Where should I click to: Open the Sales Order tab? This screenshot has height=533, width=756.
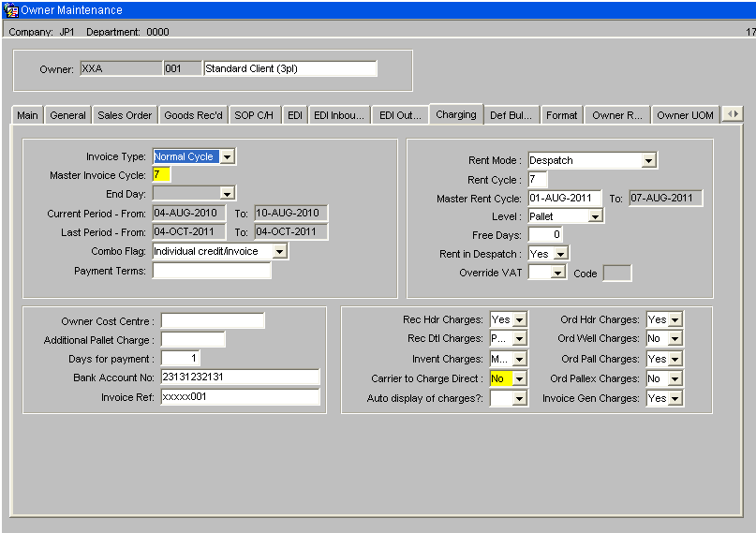tap(125, 115)
